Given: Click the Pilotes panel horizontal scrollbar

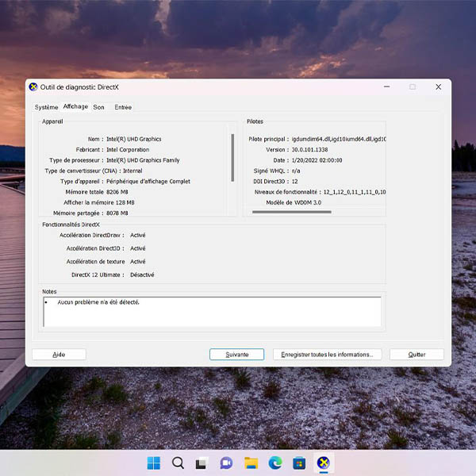Looking at the screenshot, I should [x=292, y=212].
